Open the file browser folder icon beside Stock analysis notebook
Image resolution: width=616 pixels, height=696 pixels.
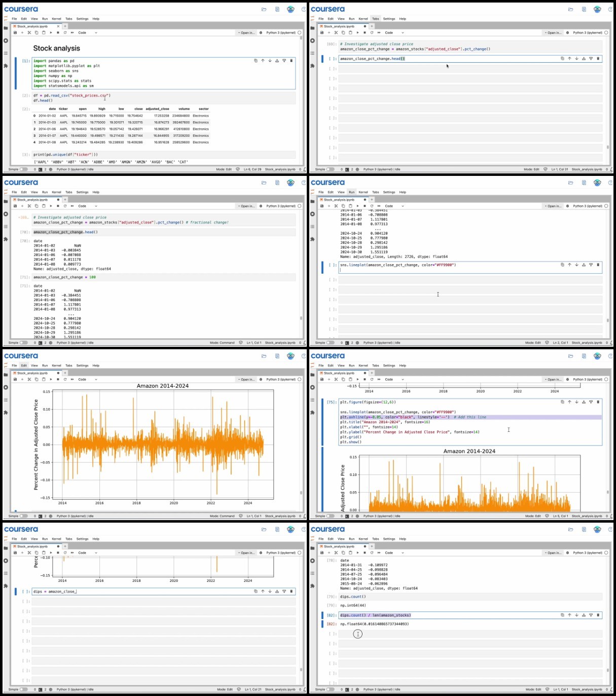click(x=6, y=28)
